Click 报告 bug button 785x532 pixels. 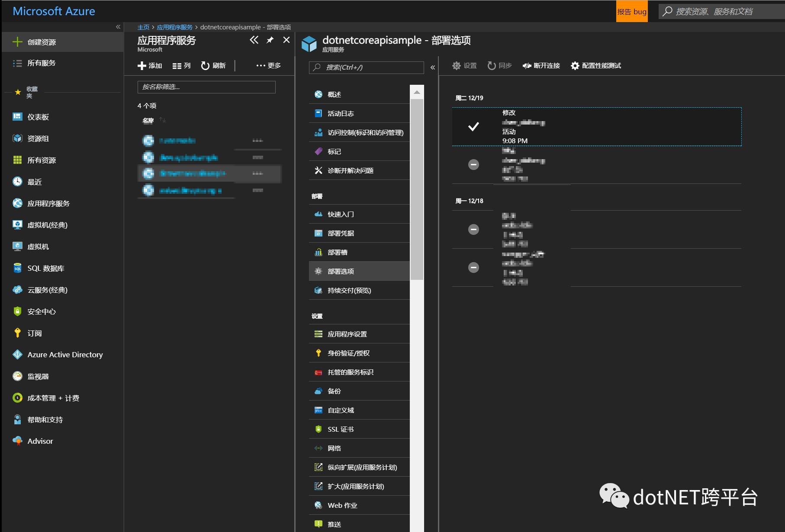point(632,12)
